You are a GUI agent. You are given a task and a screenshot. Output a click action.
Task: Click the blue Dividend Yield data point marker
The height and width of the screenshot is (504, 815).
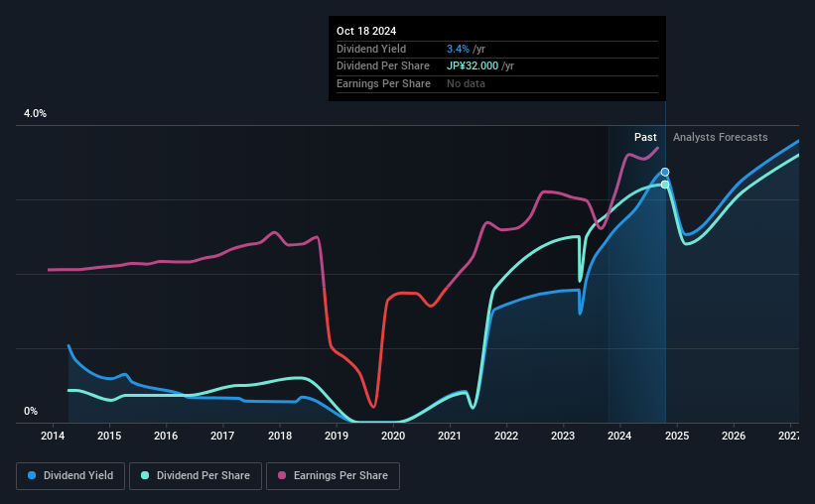click(x=665, y=172)
